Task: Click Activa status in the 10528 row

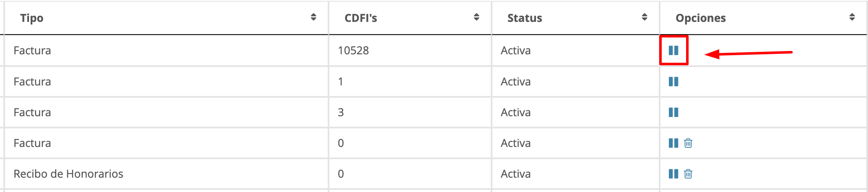Action: pos(516,51)
